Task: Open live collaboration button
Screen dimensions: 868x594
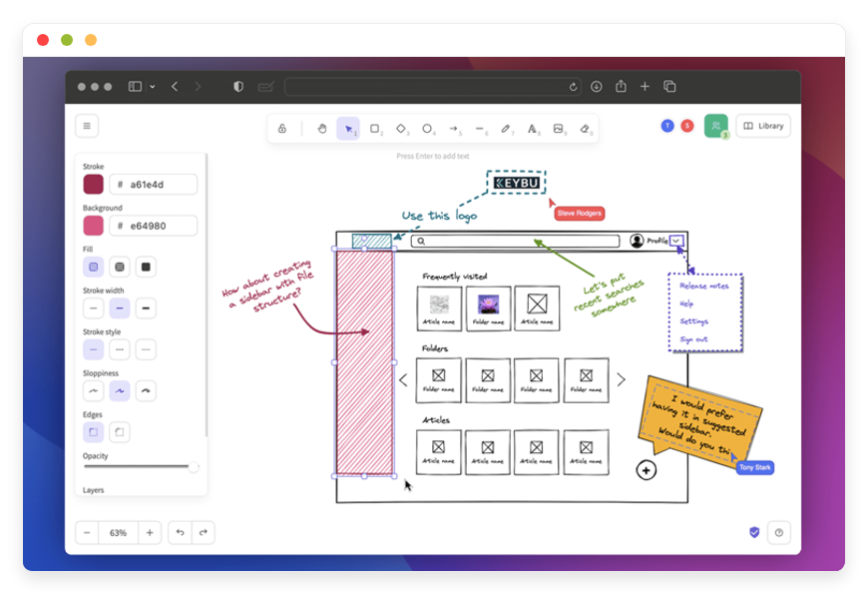Action: pyautogui.click(x=715, y=126)
